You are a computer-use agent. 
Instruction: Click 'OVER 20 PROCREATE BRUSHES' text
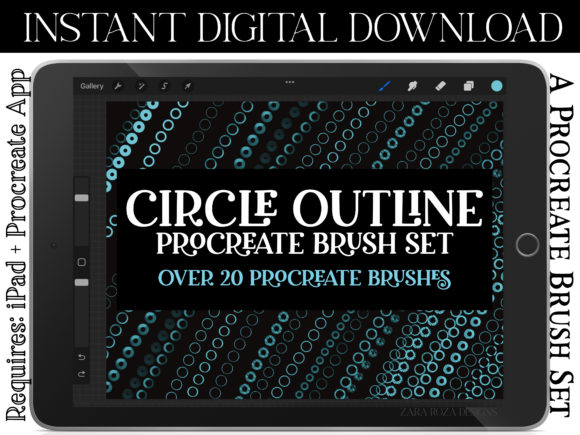(304, 278)
